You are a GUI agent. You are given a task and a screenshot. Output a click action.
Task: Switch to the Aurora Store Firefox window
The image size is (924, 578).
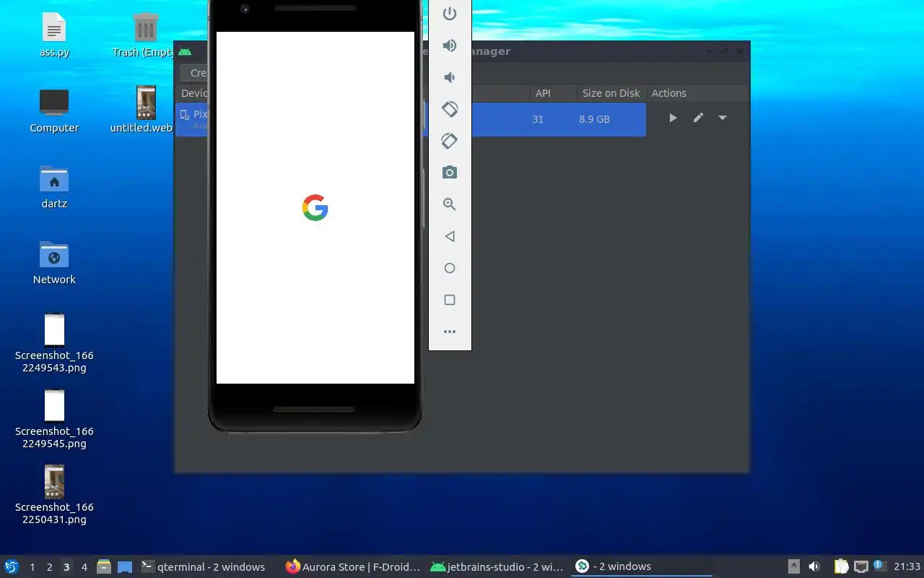pos(353,566)
